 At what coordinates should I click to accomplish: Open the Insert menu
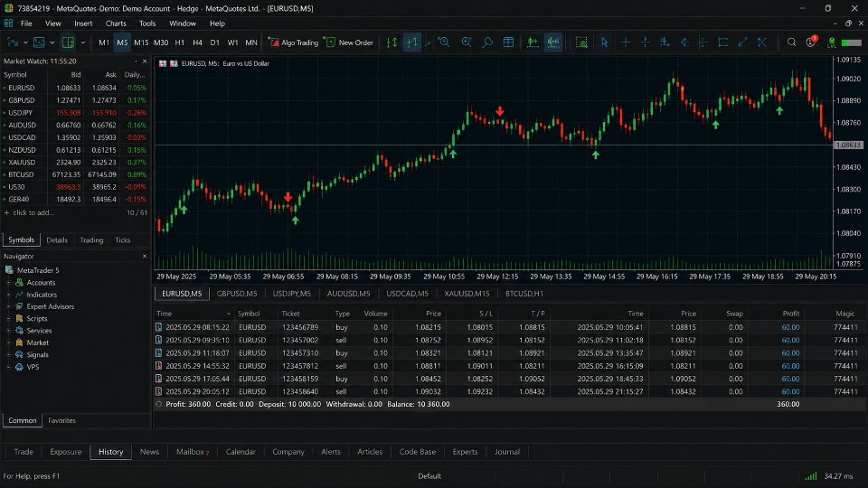click(83, 23)
